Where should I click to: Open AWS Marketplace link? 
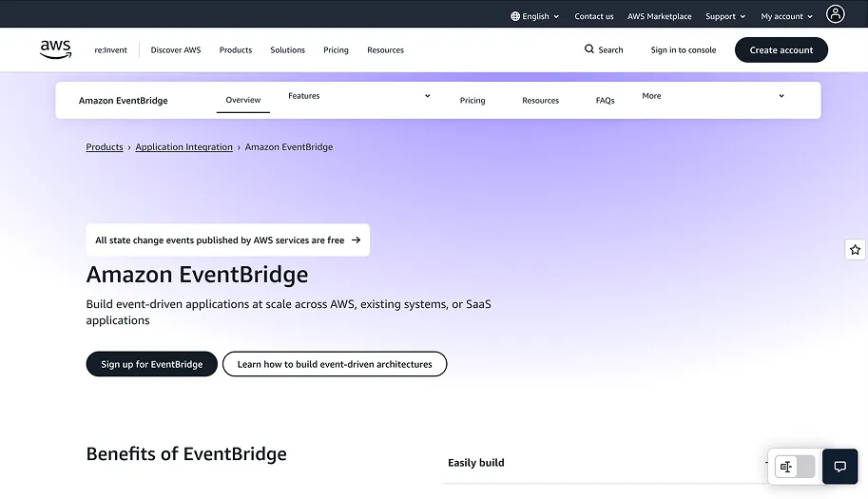(x=659, y=16)
